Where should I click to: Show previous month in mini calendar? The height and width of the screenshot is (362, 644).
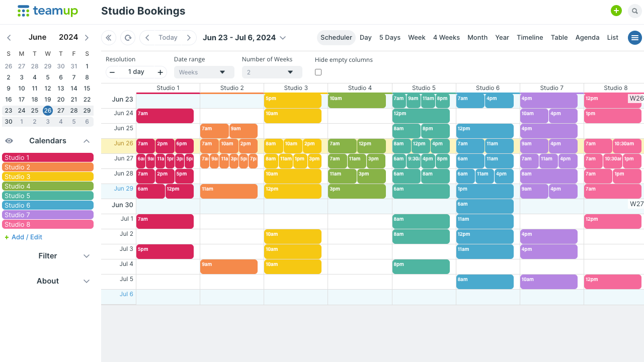pyautogui.click(x=9, y=38)
